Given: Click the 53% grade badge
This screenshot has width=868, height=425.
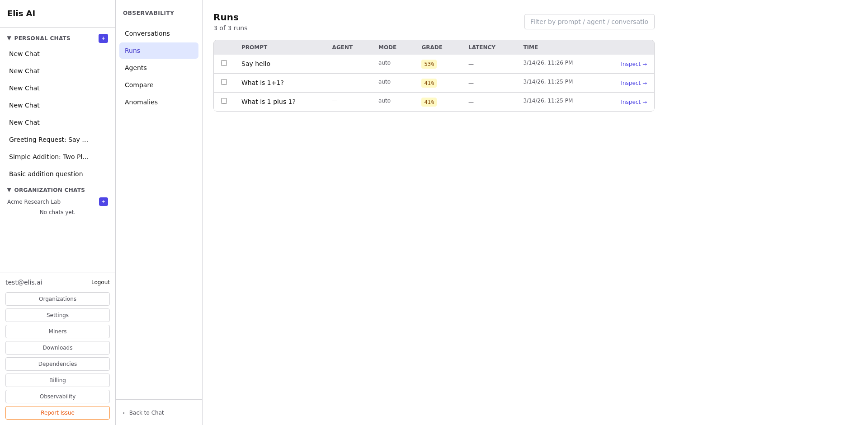Looking at the screenshot, I should (x=428, y=64).
